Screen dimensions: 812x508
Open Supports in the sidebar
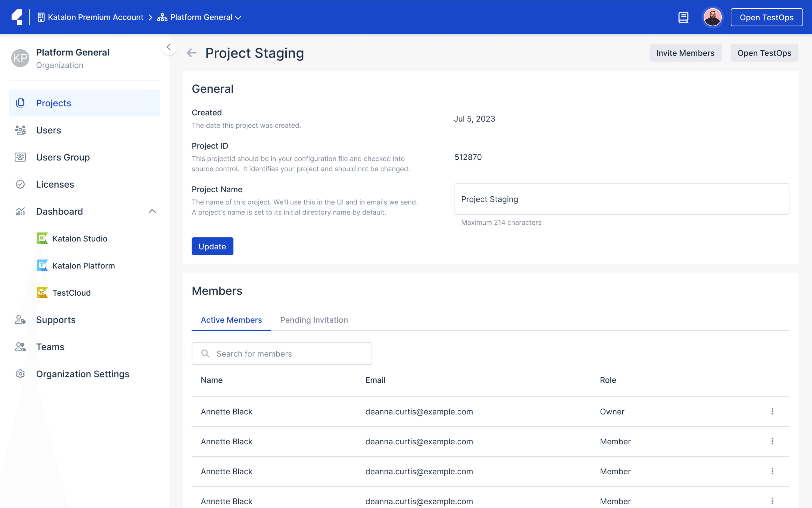85,320
